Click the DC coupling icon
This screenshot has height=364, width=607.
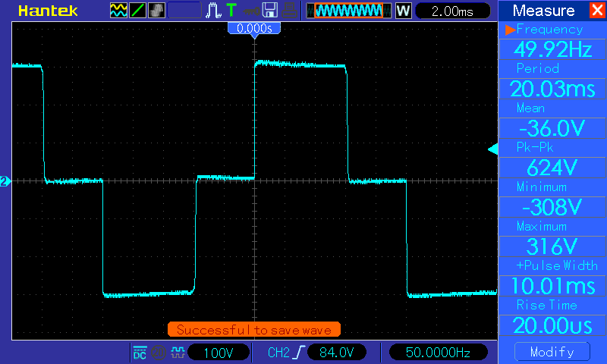click(140, 353)
